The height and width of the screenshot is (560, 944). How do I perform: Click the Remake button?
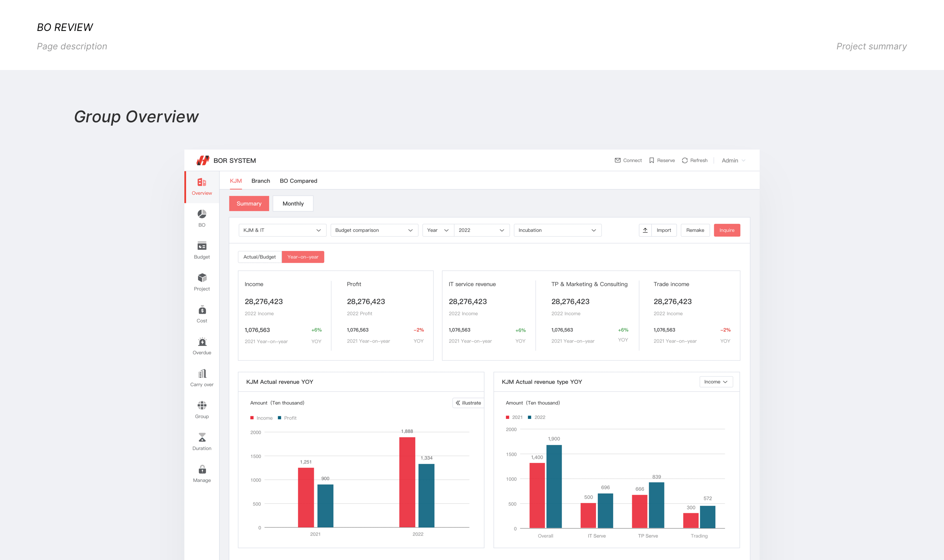pos(695,230)
